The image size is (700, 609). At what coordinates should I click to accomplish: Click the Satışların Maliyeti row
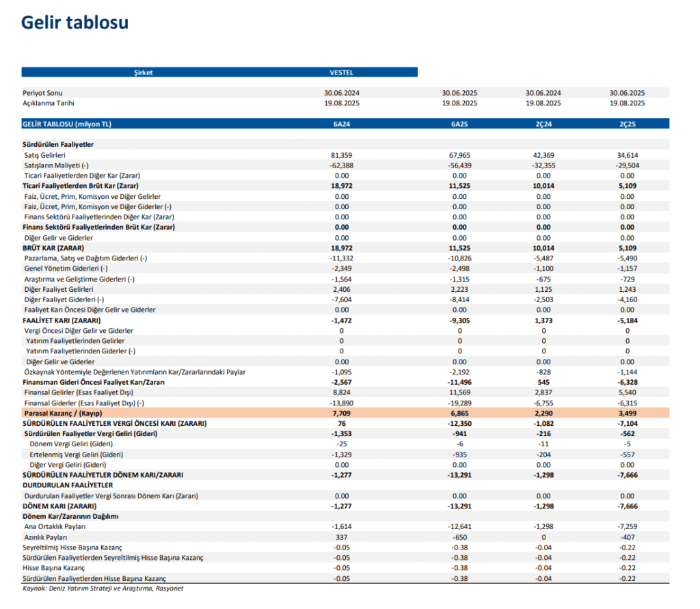click(58, 165)
